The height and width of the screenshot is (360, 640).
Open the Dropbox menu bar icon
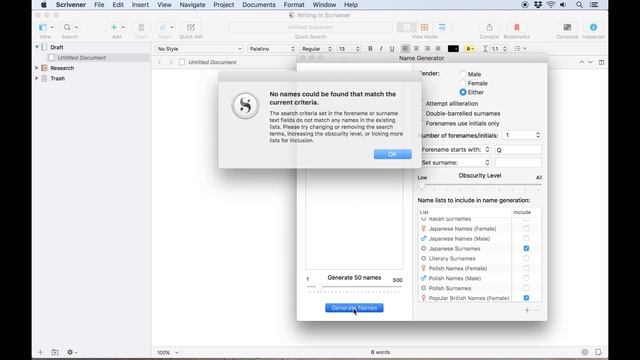(x=538, y=5)
